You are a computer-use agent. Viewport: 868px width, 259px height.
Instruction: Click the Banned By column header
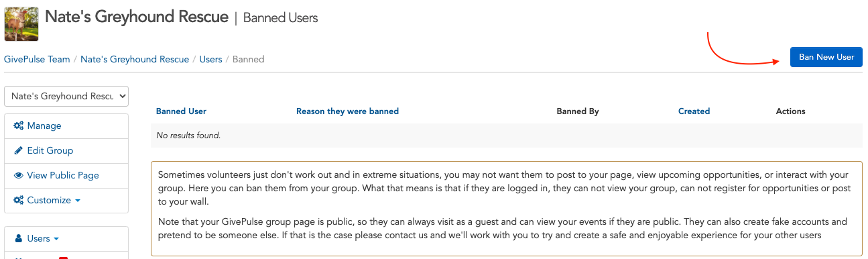click(578, 111)
